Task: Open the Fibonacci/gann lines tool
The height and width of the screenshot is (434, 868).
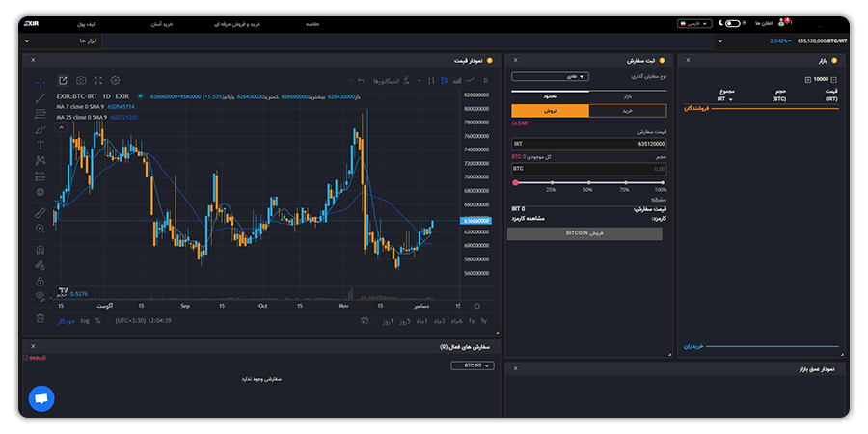Action: [x=40, y=114]
